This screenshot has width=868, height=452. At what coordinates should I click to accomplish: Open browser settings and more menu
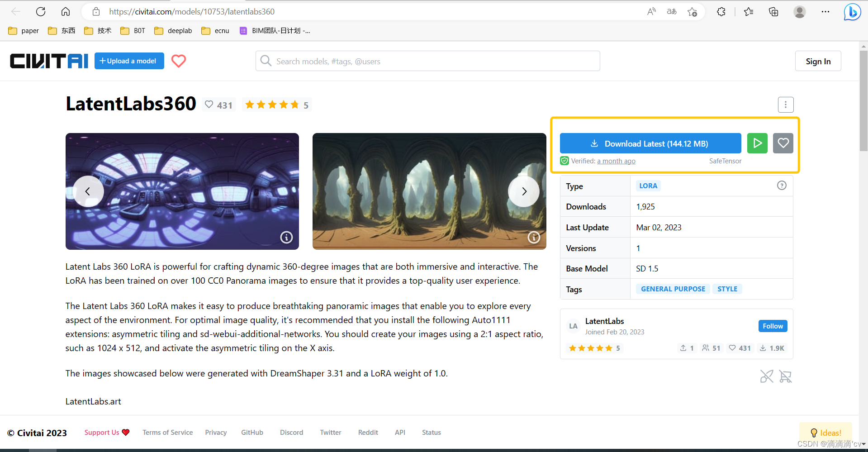(825, 12)
